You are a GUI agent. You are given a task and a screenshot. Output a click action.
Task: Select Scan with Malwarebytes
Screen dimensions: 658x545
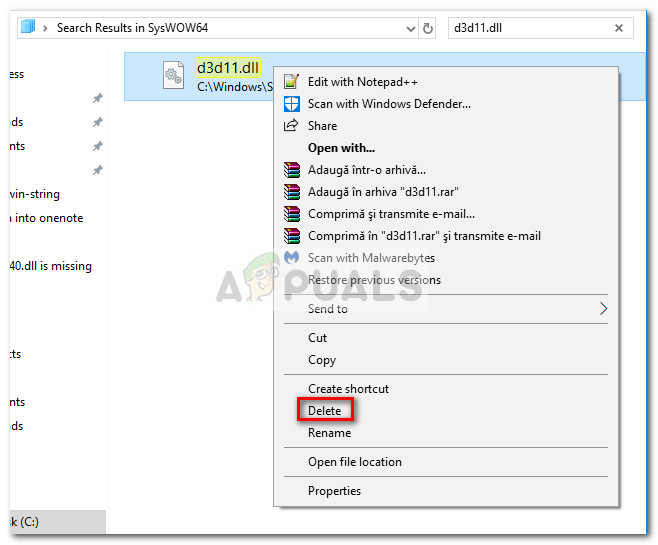371,258
